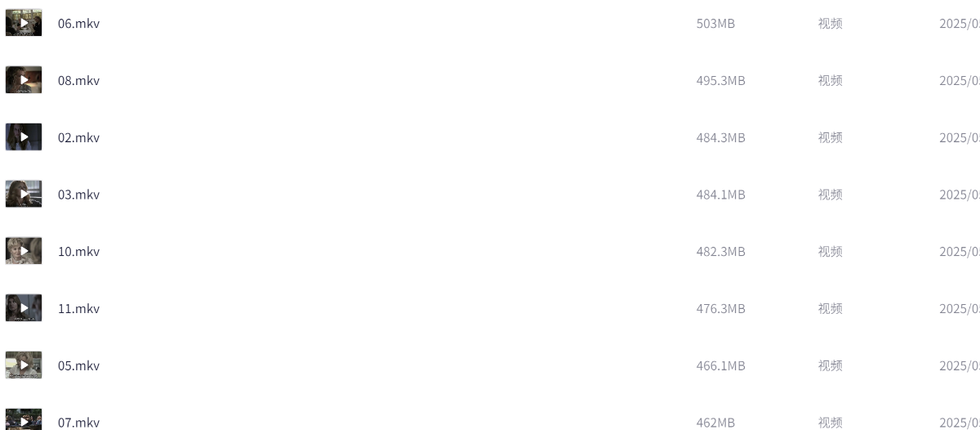980x430 pixels.
Task: Play the 08.mkv video thumbnail
Action: (x=24, y=80)
